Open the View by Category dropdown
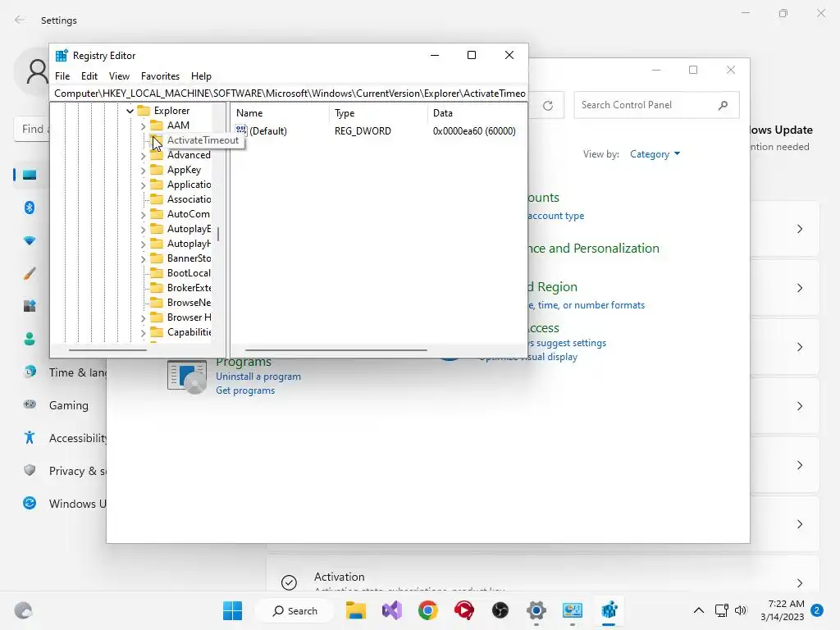Screen dimensions: 840x630 (655, 154)
